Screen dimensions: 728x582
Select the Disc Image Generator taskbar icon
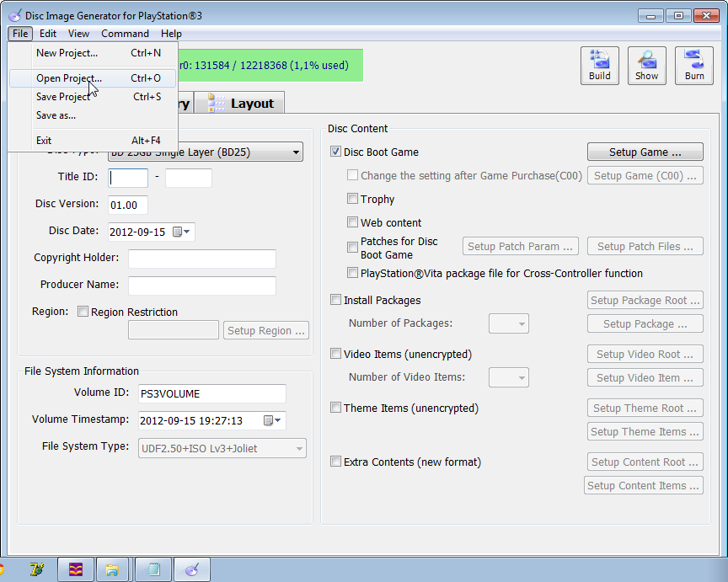point(192,569)
